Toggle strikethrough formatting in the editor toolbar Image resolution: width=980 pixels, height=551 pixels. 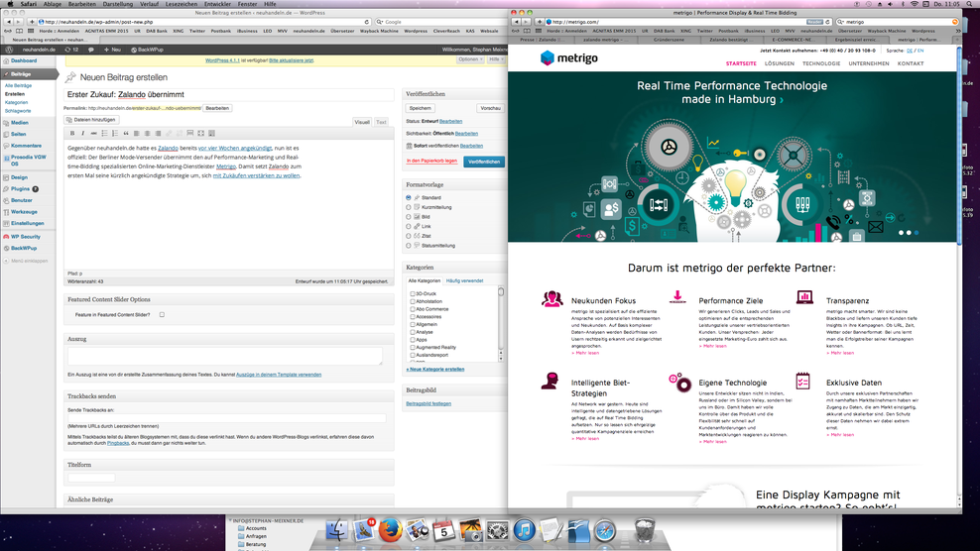tap(94, 133)
